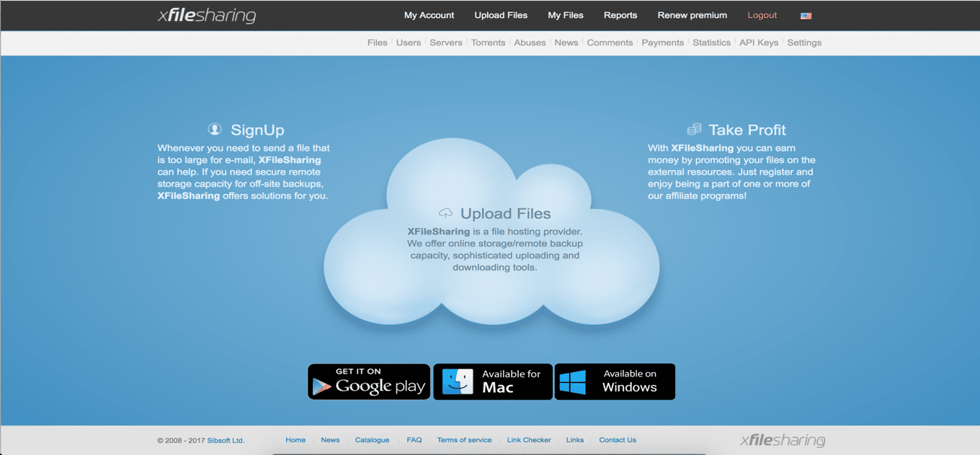Open the Contact Us page
This screenshot has width=980, height=455.
point(617,440)
